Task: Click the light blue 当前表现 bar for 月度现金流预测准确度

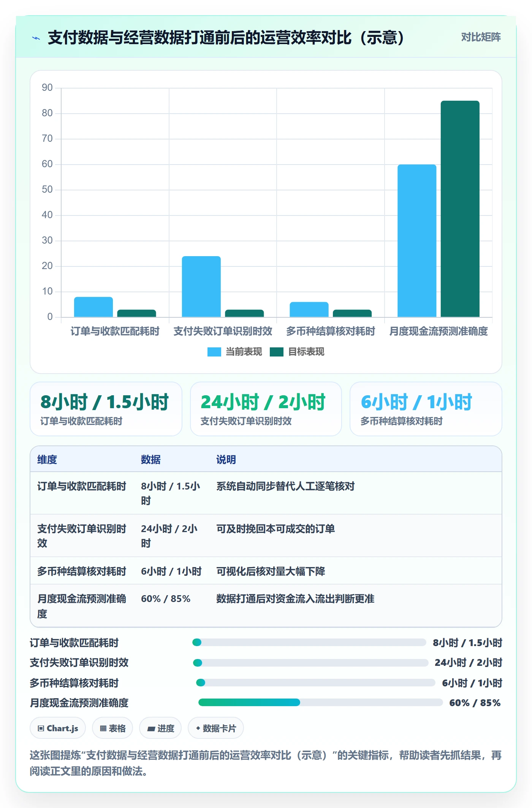Action: point(416,241)
